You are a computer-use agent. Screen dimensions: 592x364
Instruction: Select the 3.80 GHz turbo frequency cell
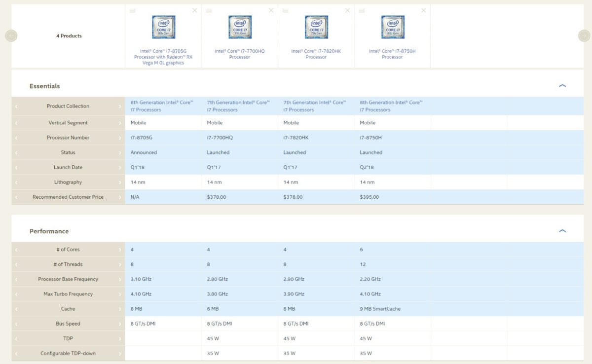point(218,294)
